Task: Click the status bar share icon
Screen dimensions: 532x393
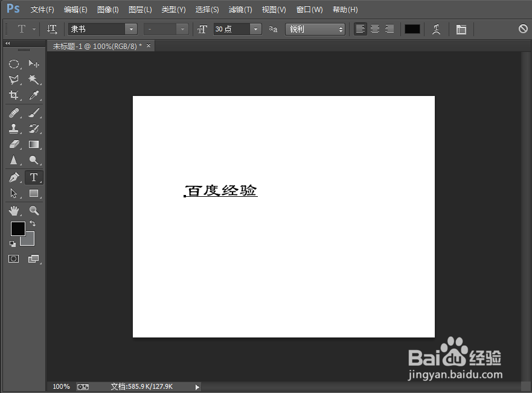Action: (x=83, y=387)
